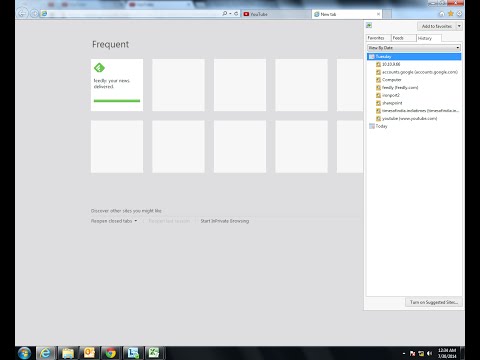Click the address bar search magnifier icon

[225, 14]
